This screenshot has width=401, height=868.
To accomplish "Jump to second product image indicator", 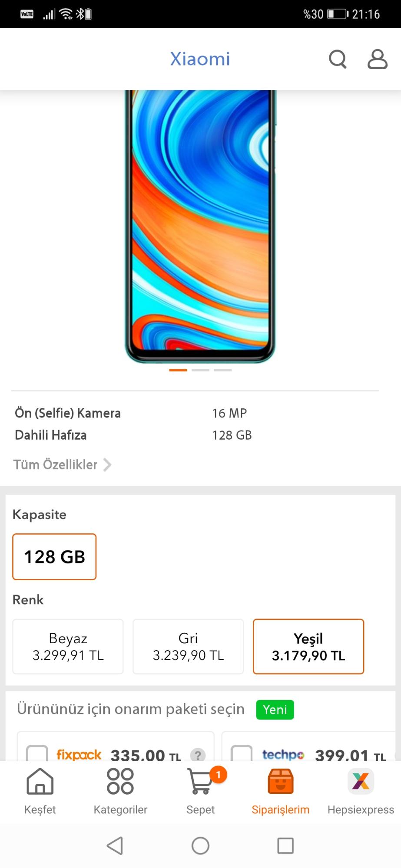I will tap(201, 370).
